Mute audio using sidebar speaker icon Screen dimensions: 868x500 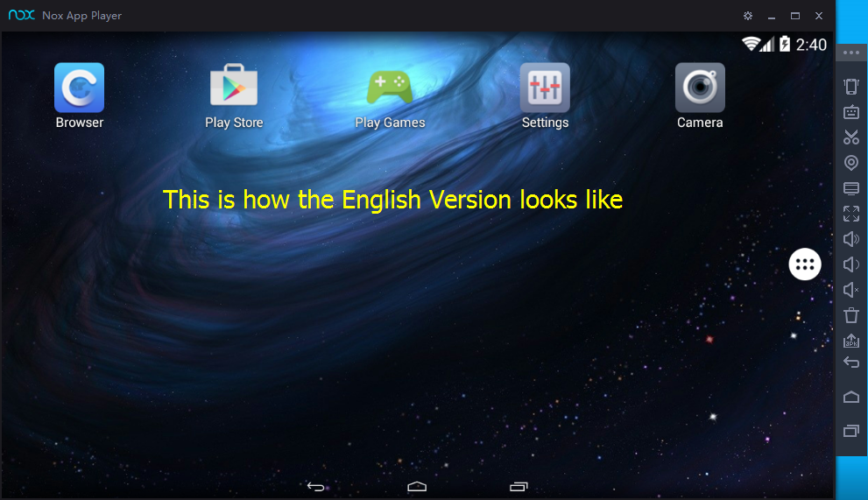click(x=850, y=290)
